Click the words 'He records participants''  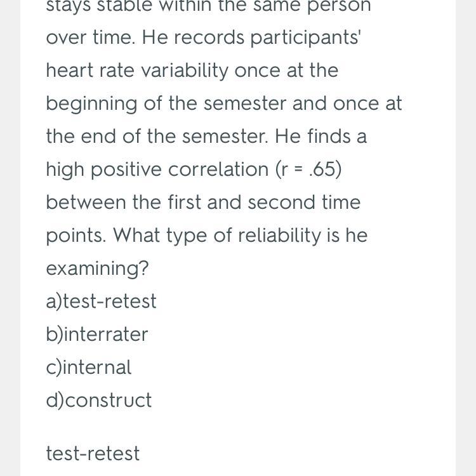coord(251,37)
